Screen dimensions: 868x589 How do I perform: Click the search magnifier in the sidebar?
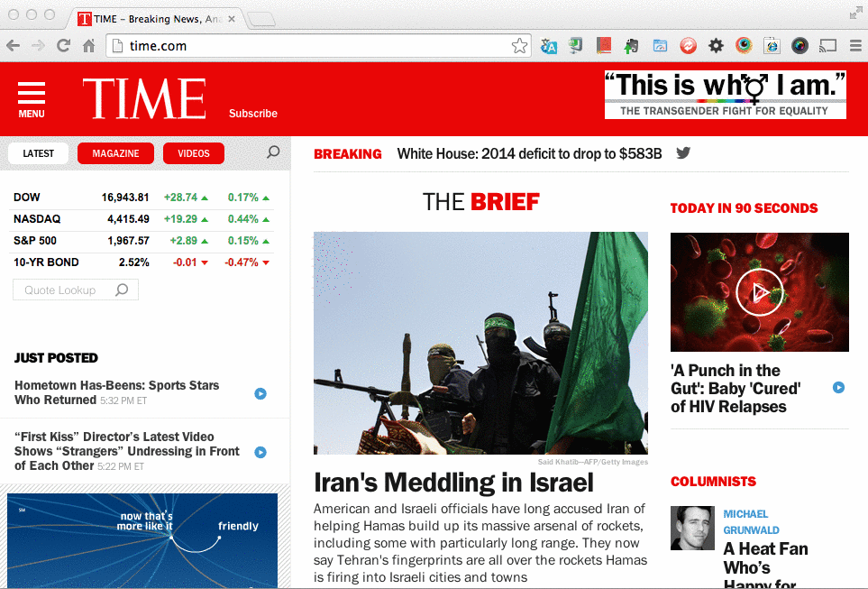point(273,152)
